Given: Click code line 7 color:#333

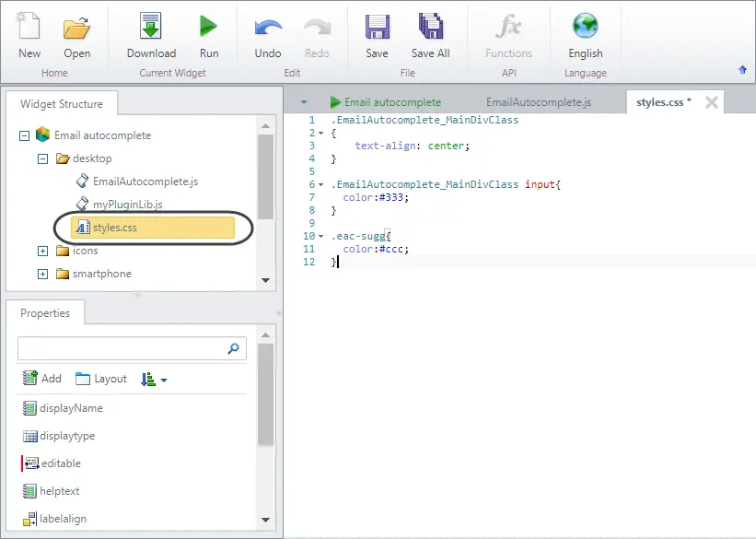Looking at the screenshot, I should tap(376, 197).
